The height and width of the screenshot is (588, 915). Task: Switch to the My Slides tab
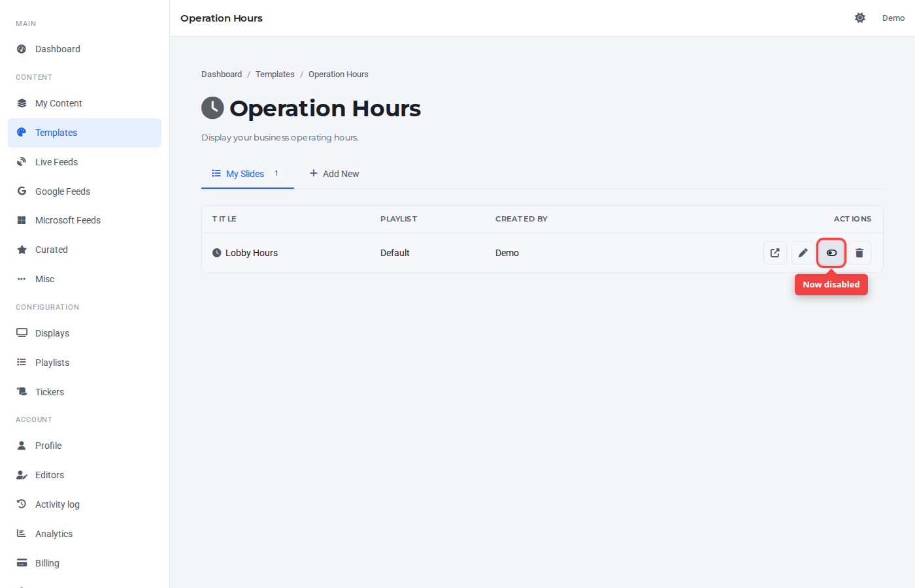pyautogui.click(x=248, y=174)
